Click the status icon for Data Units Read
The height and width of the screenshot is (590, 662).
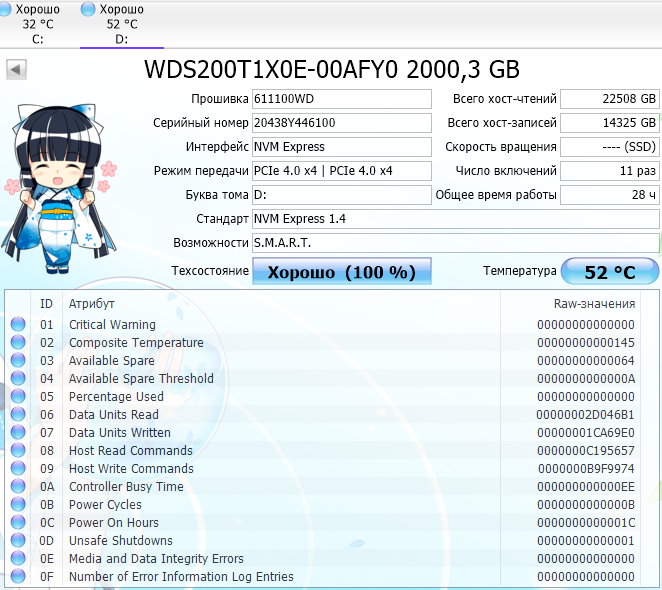click(18, 414)
